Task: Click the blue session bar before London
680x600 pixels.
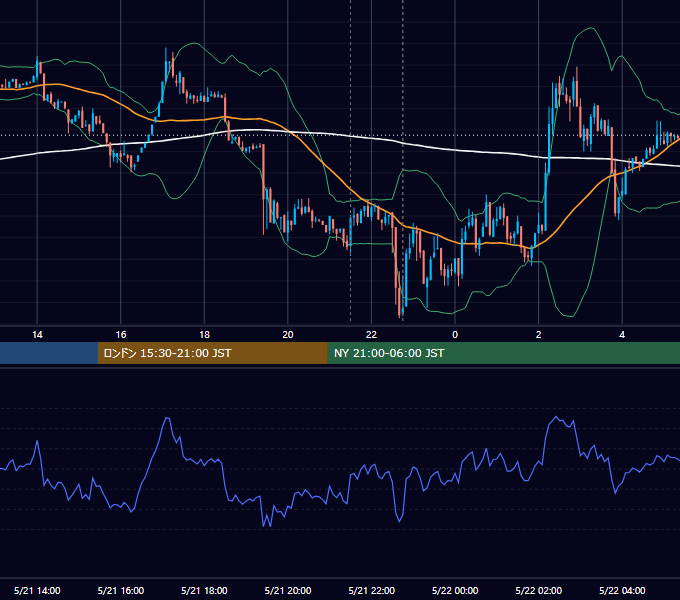Action: pos(49,353)
